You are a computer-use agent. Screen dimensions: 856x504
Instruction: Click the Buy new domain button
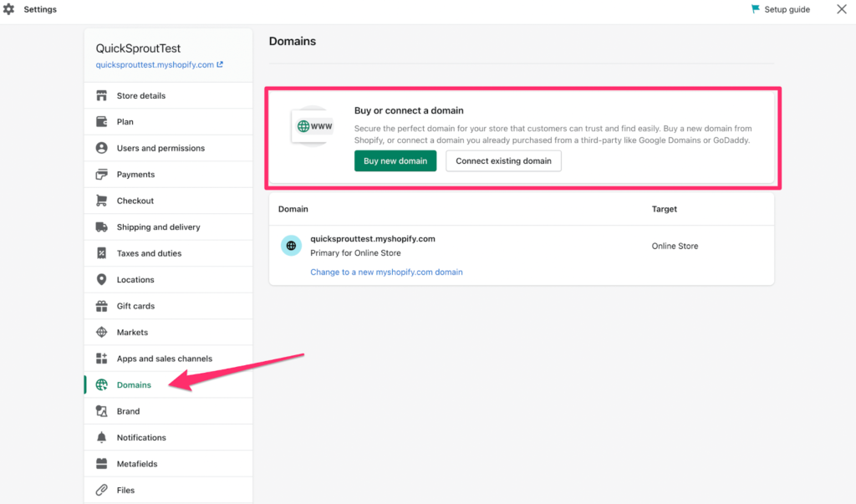pyautogui.click(x=395, y=160)
